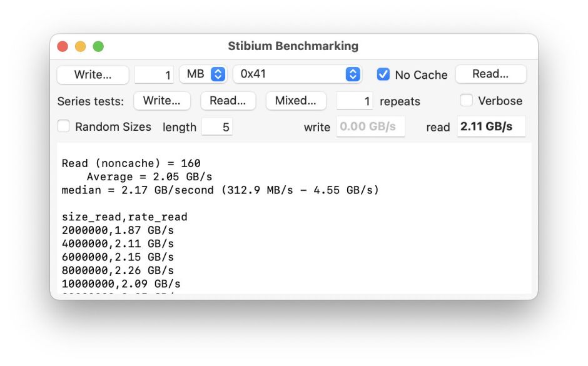Select the read speed showing 2.11 GB/s
The width and height of the screenshot is (588, 366).
[x=491, y=126]
